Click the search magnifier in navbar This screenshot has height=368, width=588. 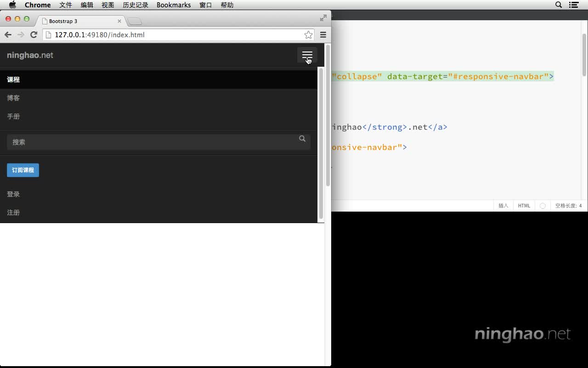pyautogui.click(x=302, y=138)
